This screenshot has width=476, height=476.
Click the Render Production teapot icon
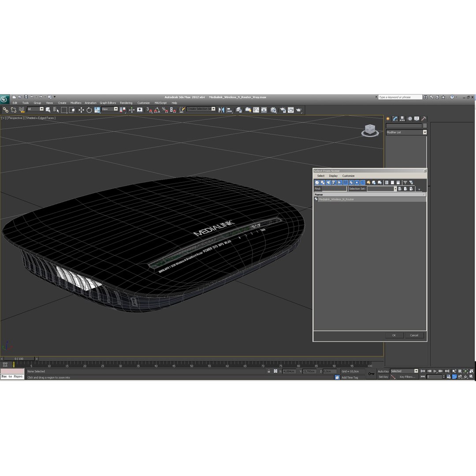coord(299,110)
